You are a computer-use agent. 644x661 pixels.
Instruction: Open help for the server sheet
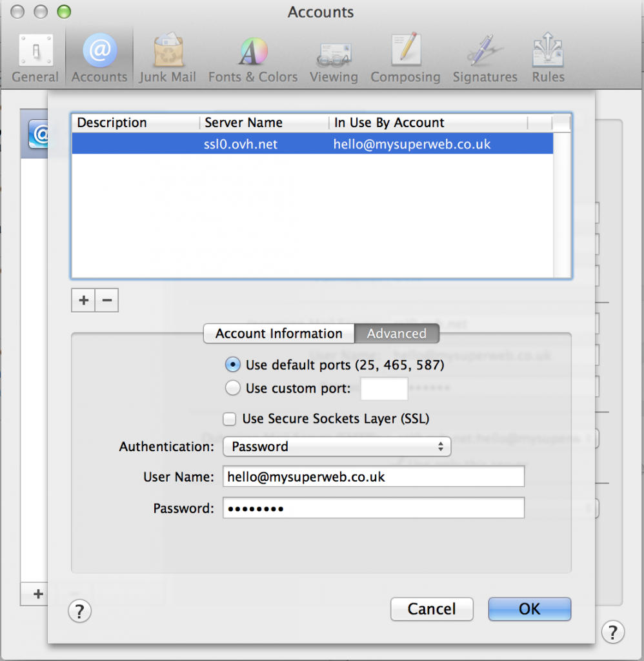79,611
